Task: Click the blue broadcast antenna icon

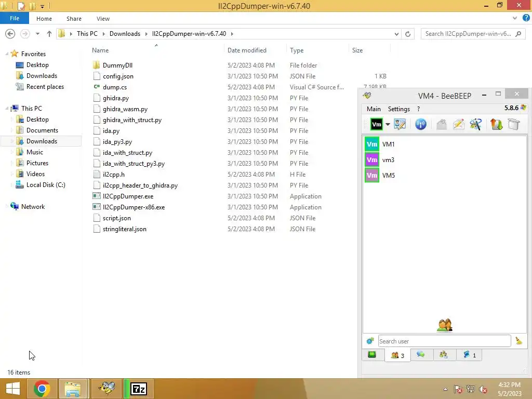Action: 421,124
